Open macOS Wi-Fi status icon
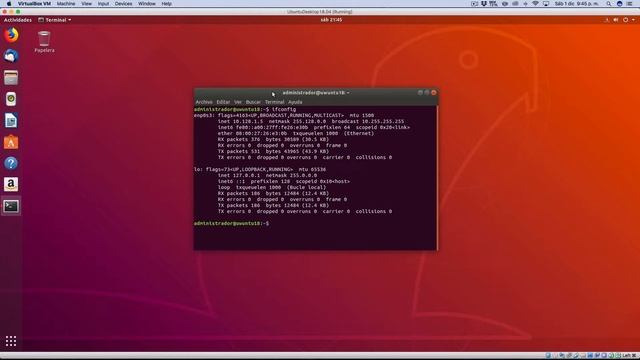Viewport: 640px width, 360px height. click(x=535, y=4)
